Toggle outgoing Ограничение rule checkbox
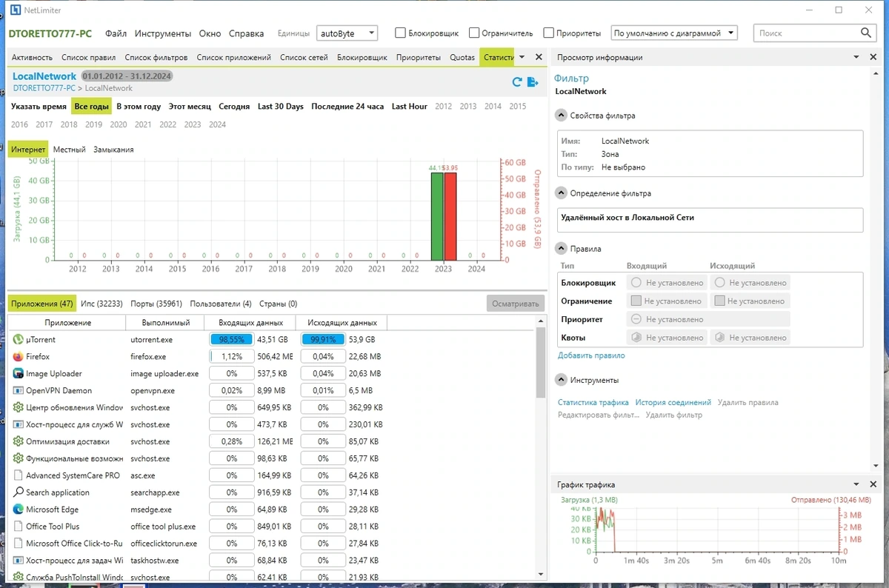 pos(719,301)
